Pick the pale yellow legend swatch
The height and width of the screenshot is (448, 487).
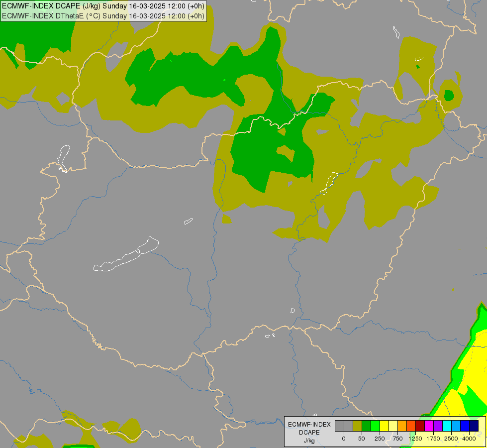pyautogui.click(x=393, y=426)
